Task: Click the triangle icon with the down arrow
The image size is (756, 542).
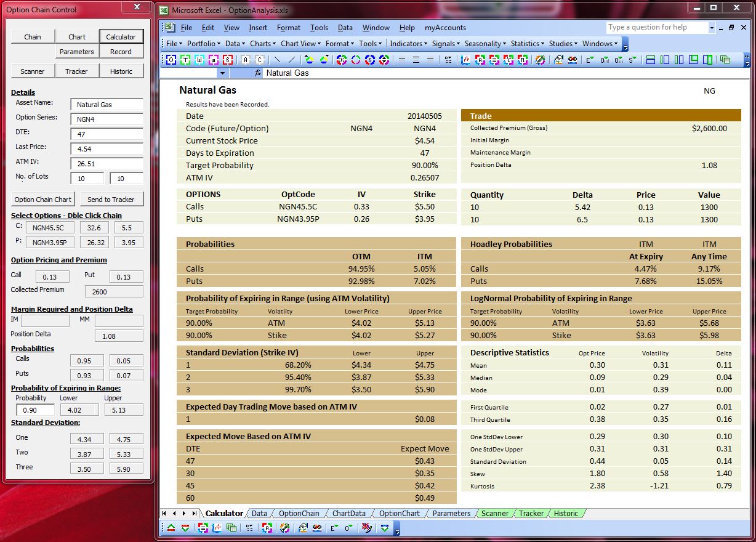Action: 324,60
